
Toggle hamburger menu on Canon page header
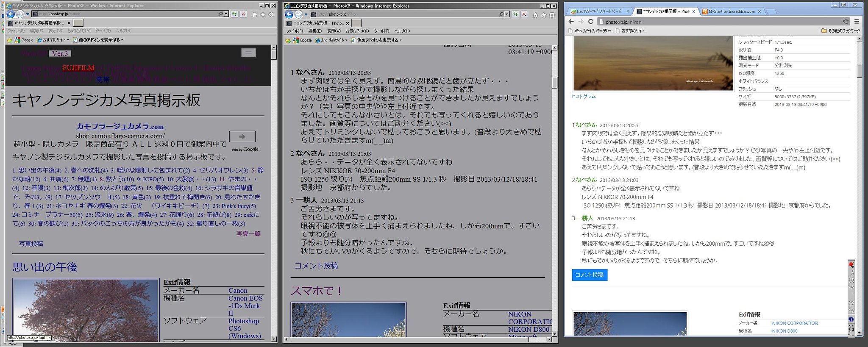coord(248,53)
